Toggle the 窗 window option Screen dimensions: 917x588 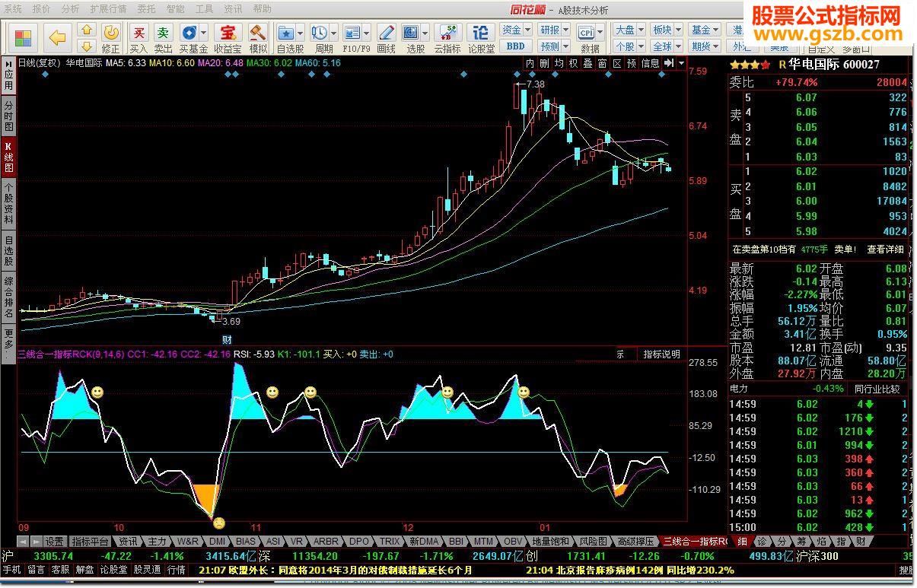[603, 63]
